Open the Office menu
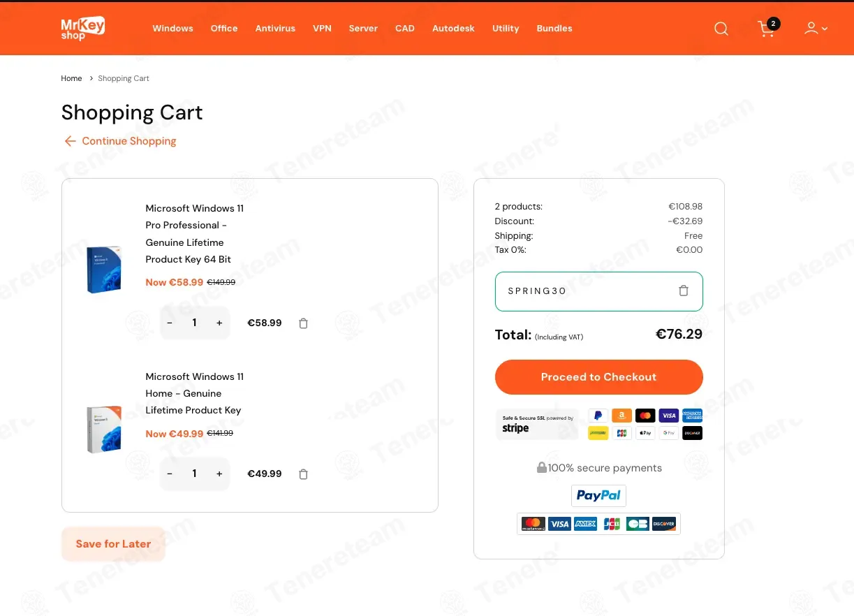854x616 pixels. tap(224, 29)
